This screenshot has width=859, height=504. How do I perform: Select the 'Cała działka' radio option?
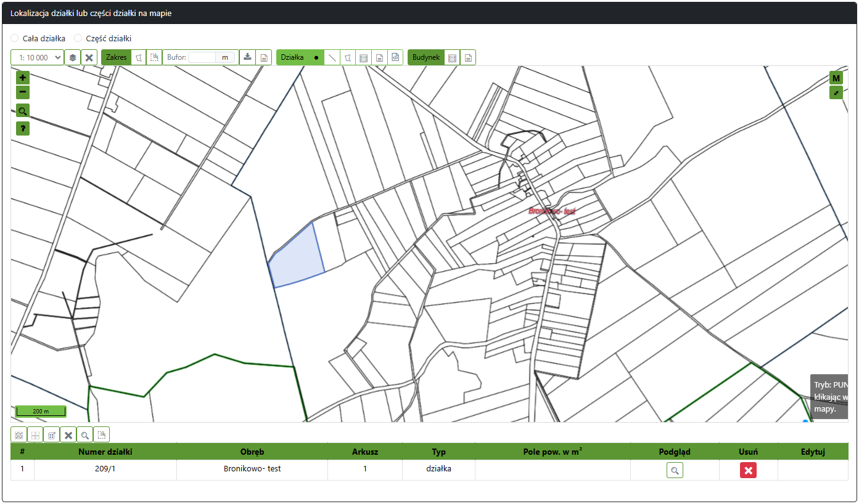15,38
